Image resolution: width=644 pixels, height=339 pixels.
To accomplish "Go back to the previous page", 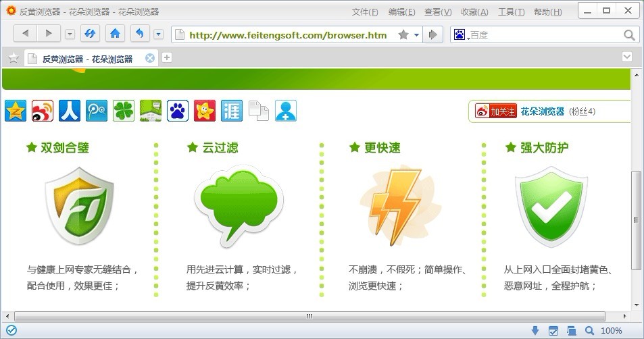I will coord(26,34).
